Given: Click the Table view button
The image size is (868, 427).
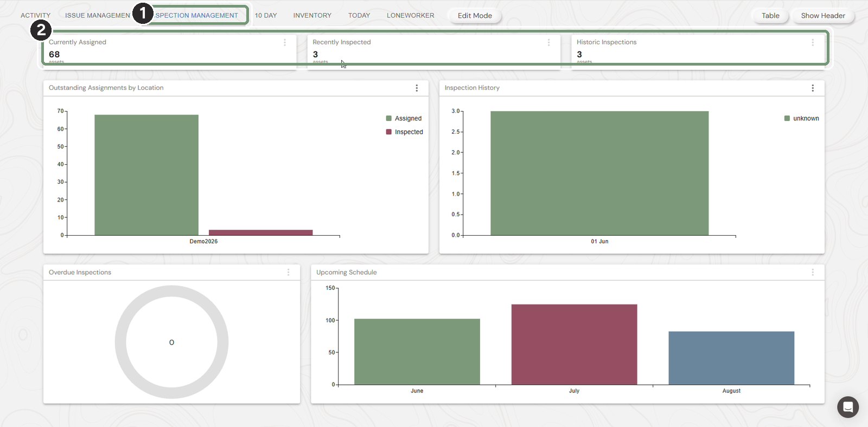Looking at the screenshot, I should pos(770,16).
